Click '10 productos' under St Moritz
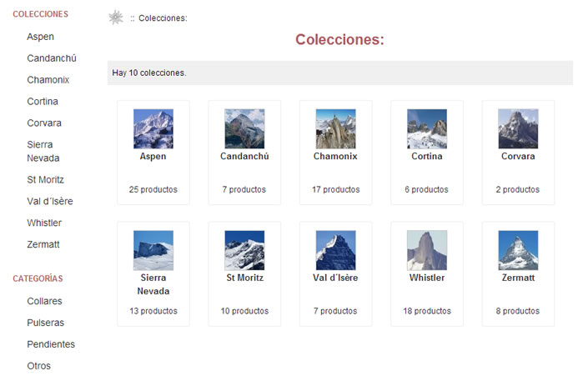 (x=244, y=311)
